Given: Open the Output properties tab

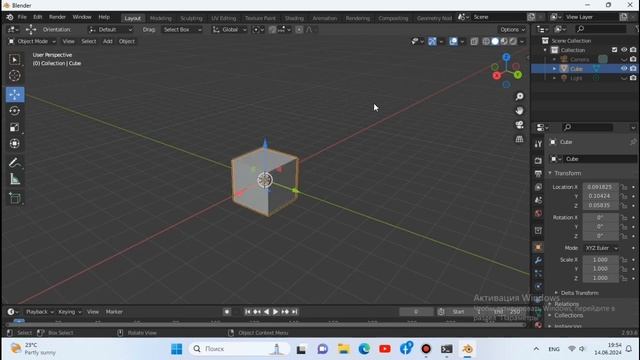Looking at the screenshot, I should coord(538,174).
